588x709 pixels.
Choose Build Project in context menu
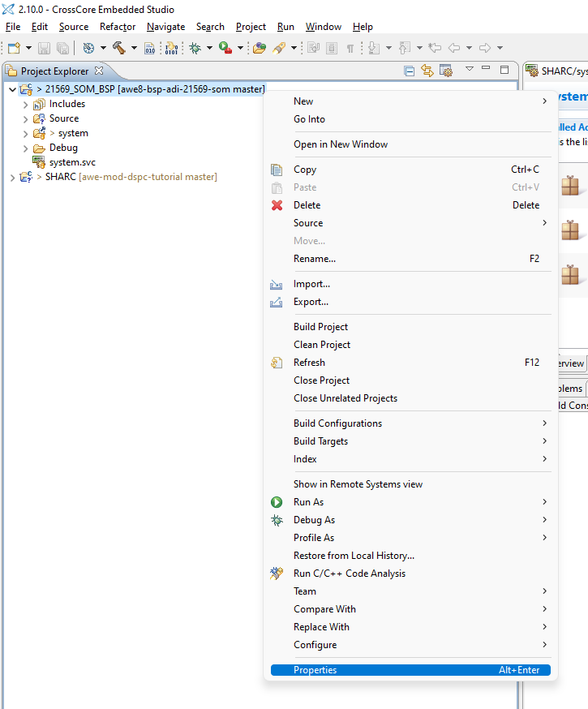tap(320, 327)
